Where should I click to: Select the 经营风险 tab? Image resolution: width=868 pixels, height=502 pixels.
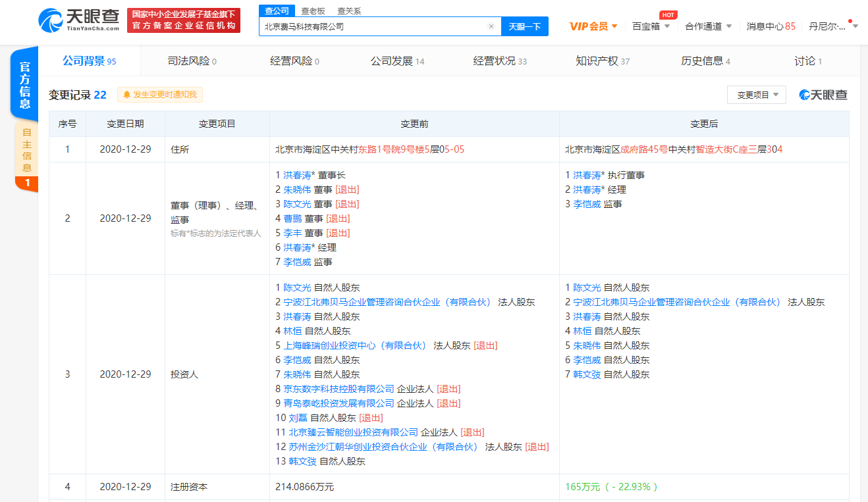294,61
